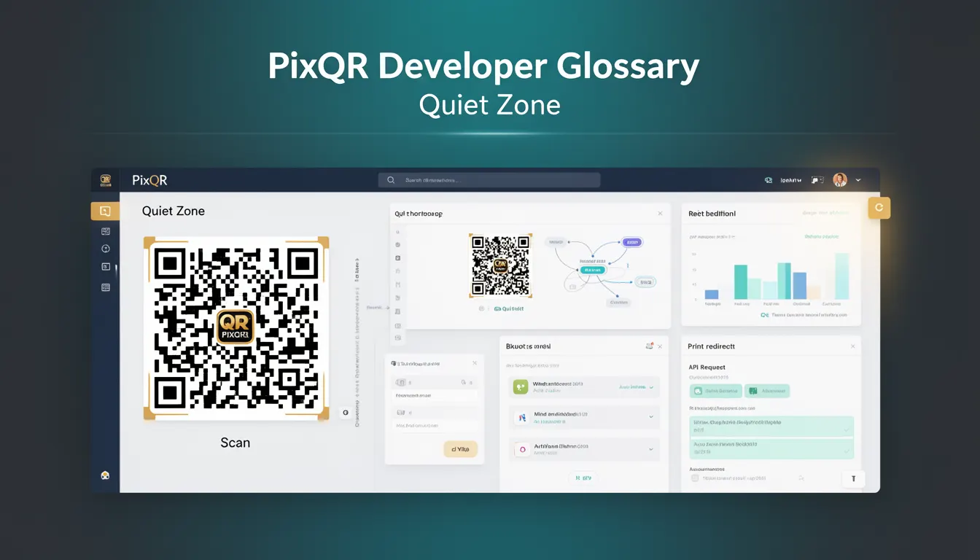Click the first green button under API Request
980x560 pixels.
715,391
